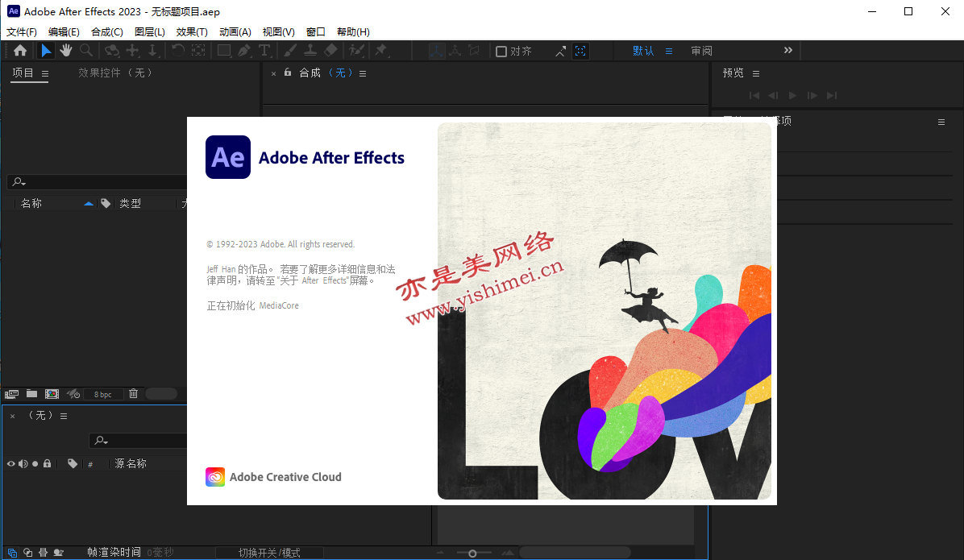
Task: Enable the 对齐 snapping checkbox
Action: click(x=501, y=52)
